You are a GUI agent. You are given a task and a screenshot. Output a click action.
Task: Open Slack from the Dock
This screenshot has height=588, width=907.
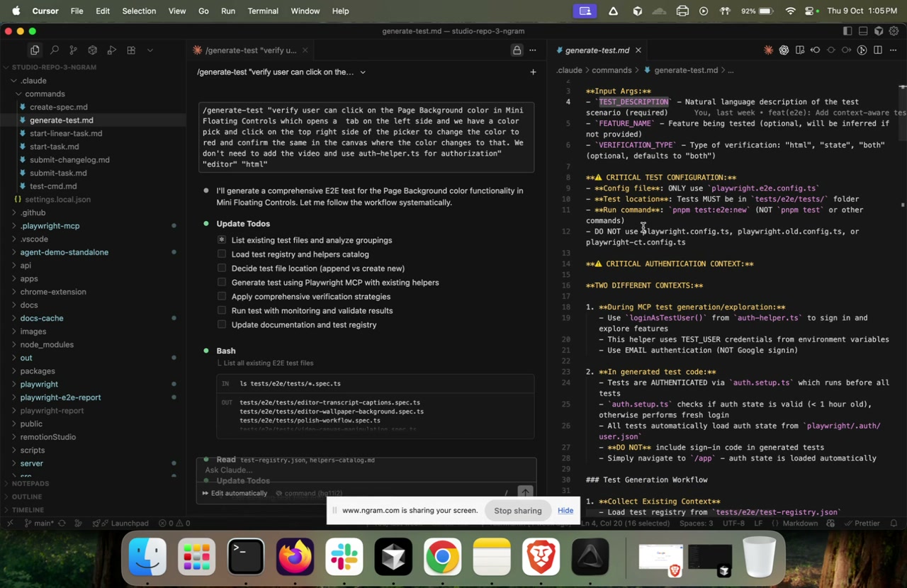point(344,556)
